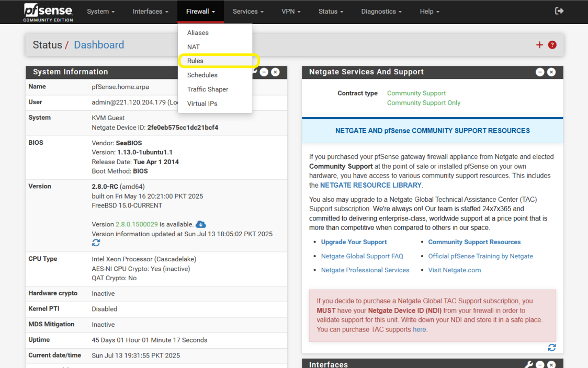Open the Diagnostics dropdown menu
Image resolution: width=588 pixels, height=368 pixels.
tap(381, 11)
